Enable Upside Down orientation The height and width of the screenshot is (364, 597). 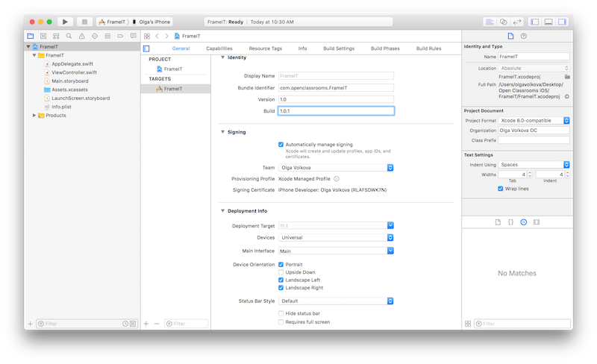(x=281, y=272)
